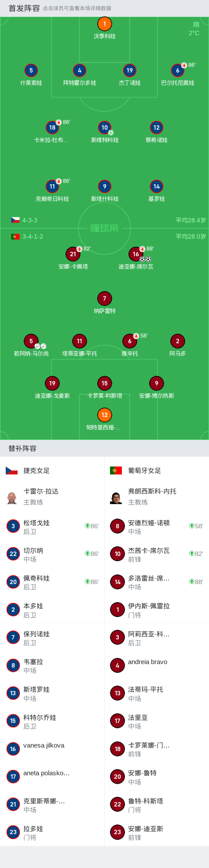The image size is (209, 868).
Task: Open player 5 若阿纳-马尔尚 badge
Action: pyautogui.click(x=31, y=341)
